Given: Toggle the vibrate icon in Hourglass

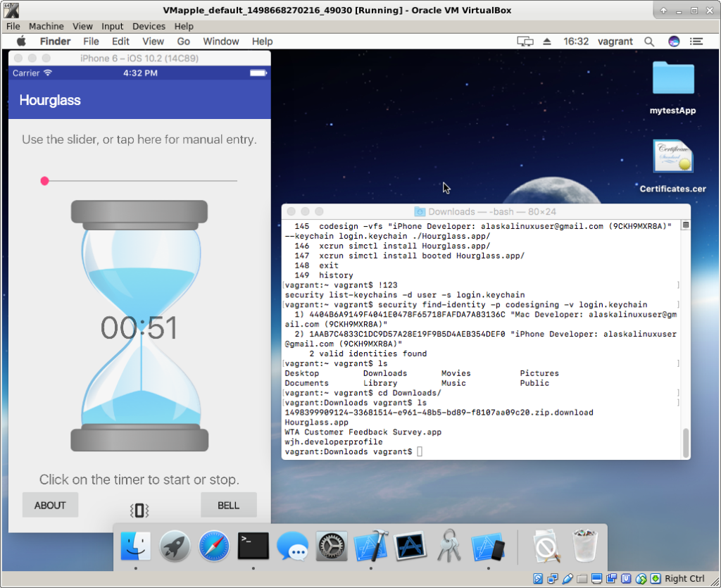Looking at the screenshot, I should pos(139,511).
